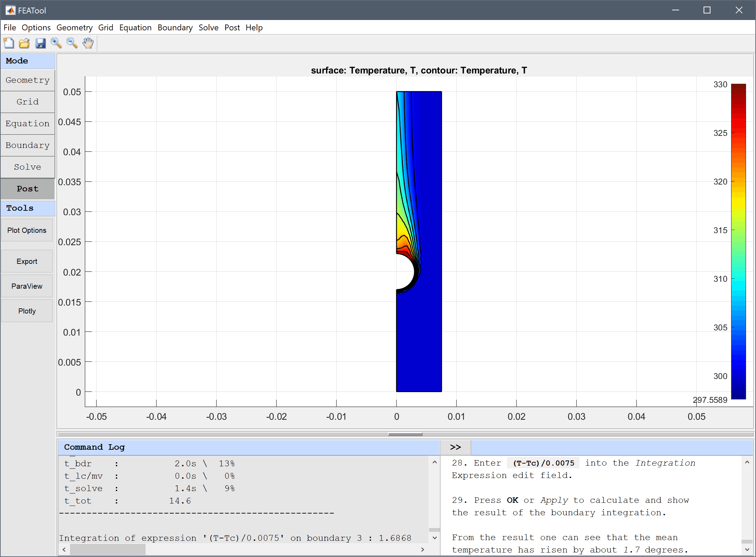The width and height of the screenshot is (756, 557).
Task: Click the Plotly button
Action: 27,311
